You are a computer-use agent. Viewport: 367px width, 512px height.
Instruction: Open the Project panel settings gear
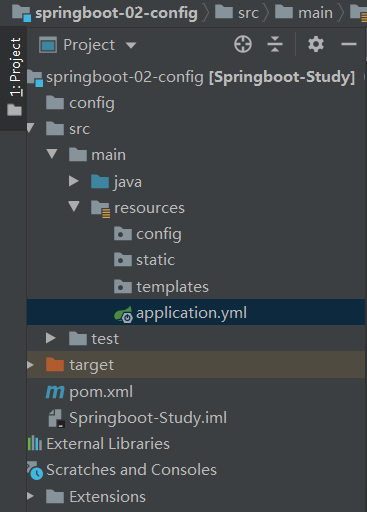pyautogui.click(x=316, y=44)
